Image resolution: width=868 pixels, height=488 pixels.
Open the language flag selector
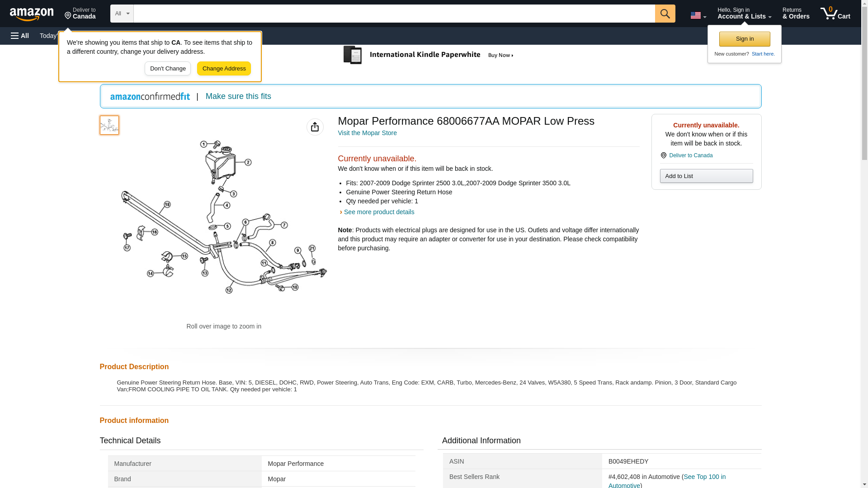pos(698,15)
